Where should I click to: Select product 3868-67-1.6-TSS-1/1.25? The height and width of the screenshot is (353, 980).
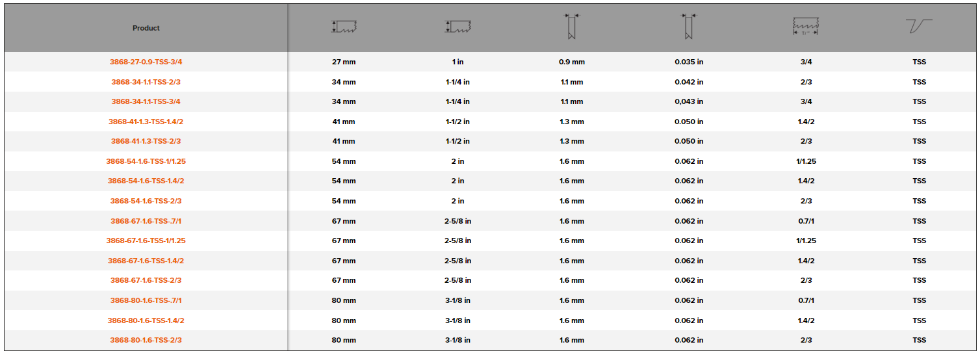pos(146,241)
